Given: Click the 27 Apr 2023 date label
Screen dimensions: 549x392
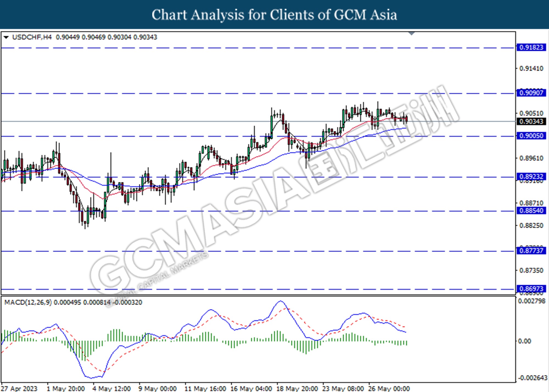Looking at the screenshot, I should (19, 388).
